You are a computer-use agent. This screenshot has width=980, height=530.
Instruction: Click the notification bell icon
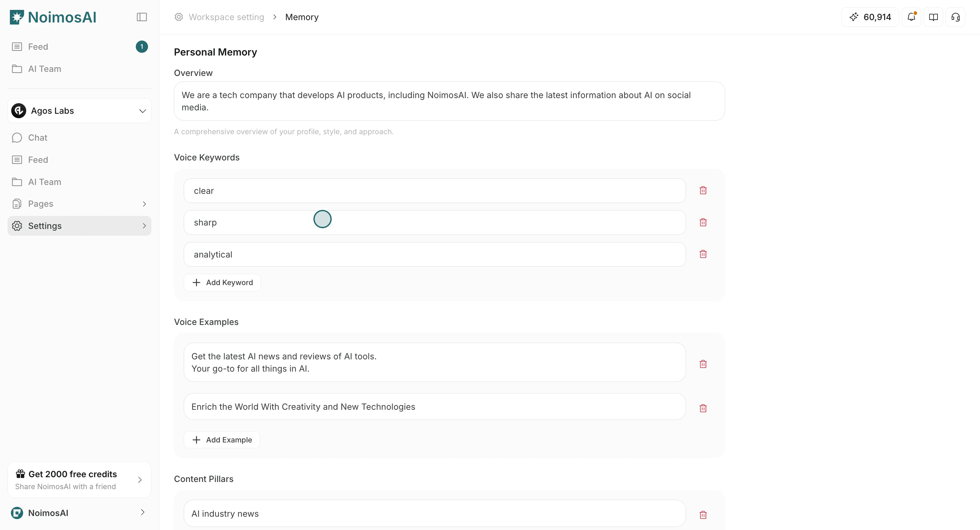click(x=911, y=17)
